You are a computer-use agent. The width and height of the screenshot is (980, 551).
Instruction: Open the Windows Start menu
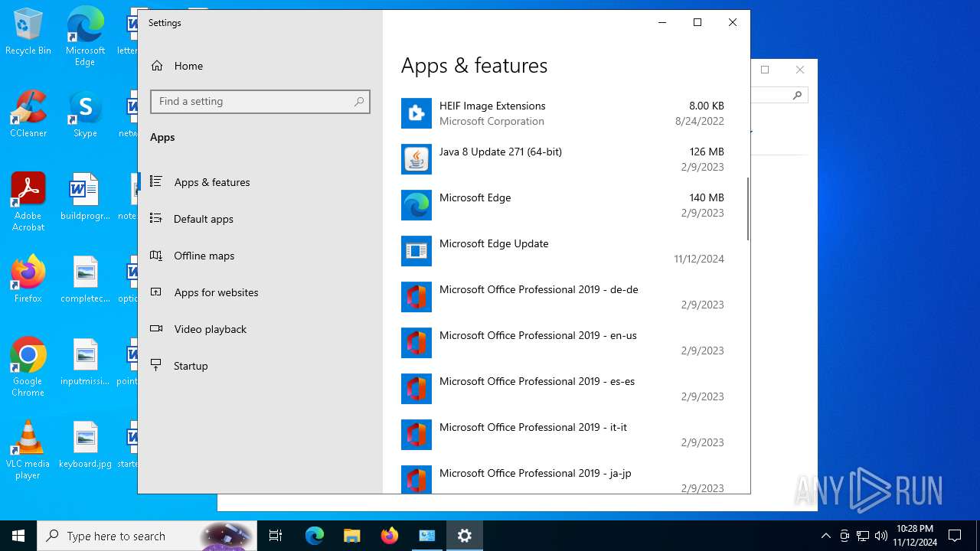[18, 536]
